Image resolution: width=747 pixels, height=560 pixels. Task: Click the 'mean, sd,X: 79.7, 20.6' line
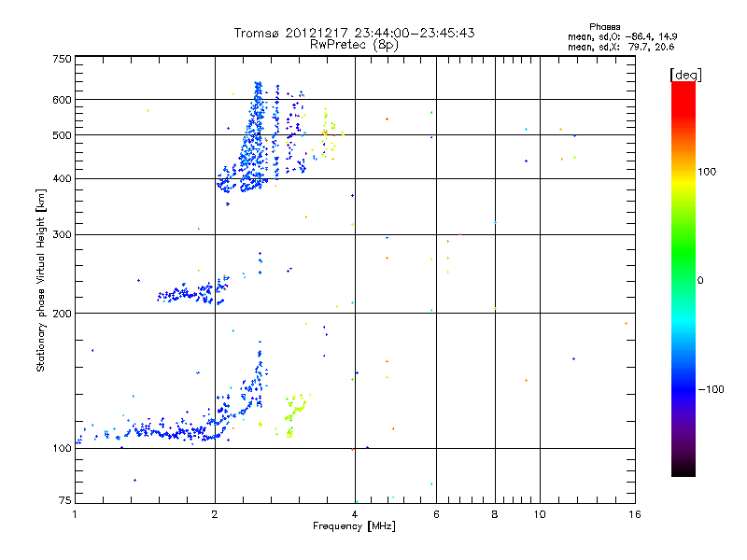[x=621, y=47]
